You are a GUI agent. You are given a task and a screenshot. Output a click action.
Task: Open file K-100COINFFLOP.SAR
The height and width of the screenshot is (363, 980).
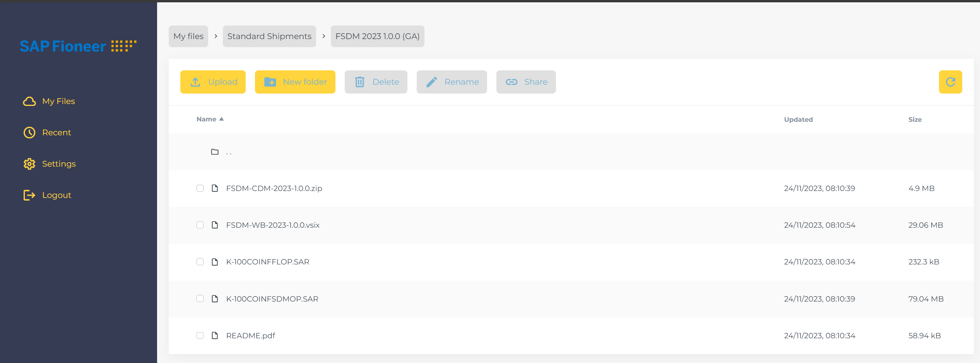pos(268,262)
